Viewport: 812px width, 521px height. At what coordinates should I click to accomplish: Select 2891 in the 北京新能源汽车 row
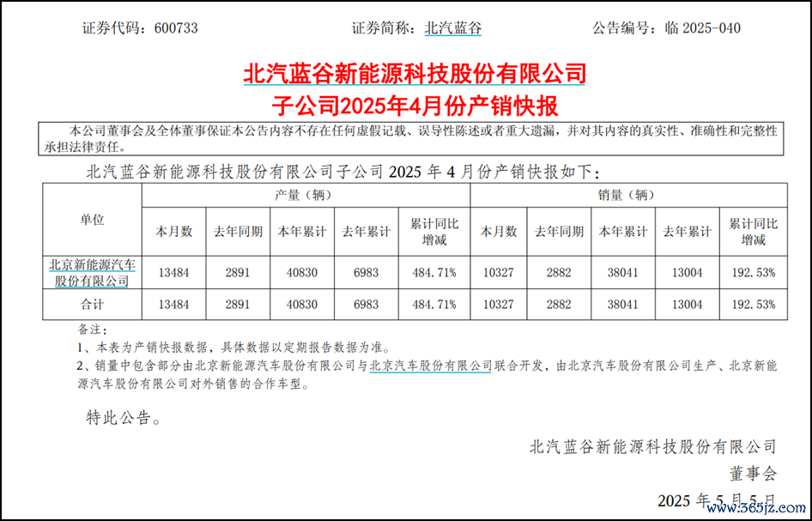click(239, 272)
